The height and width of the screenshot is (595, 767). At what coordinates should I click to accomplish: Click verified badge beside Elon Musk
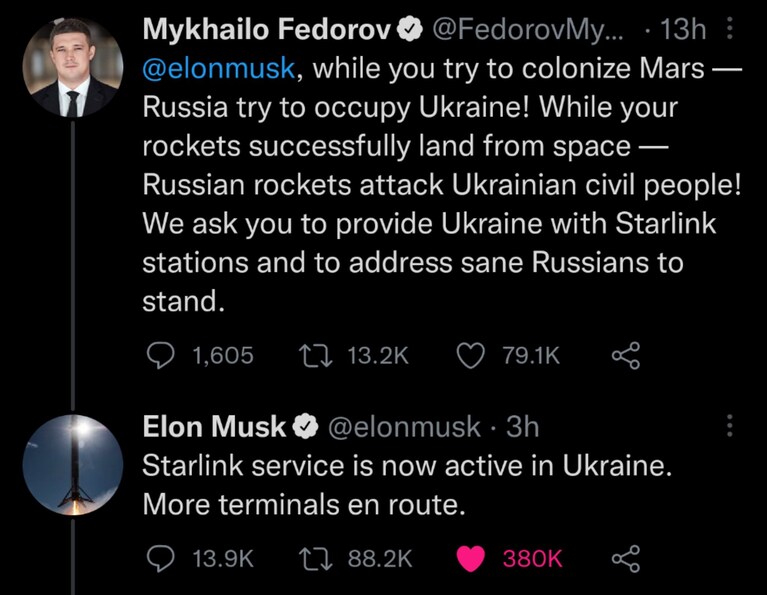[305, 427]
